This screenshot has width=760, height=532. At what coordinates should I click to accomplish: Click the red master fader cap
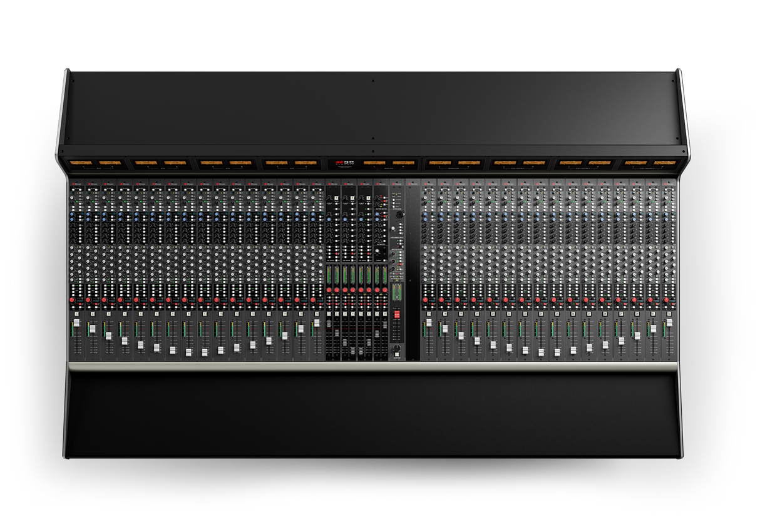click(x=396, y=313)
